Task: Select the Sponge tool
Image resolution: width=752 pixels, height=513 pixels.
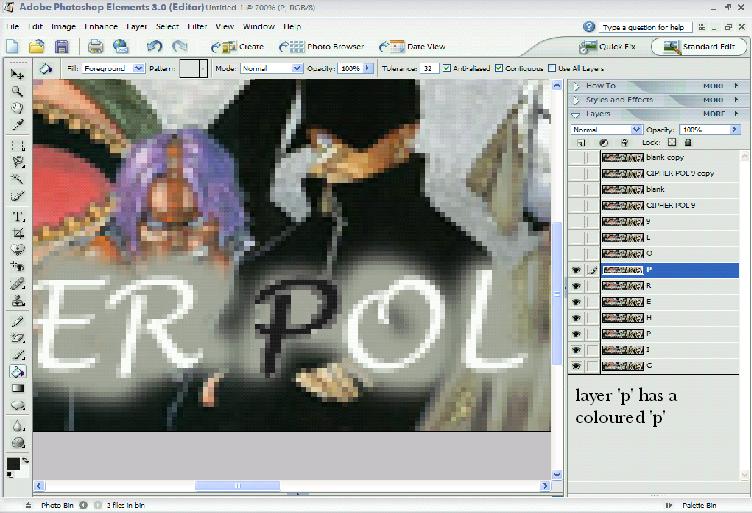Action: (18, 442)
